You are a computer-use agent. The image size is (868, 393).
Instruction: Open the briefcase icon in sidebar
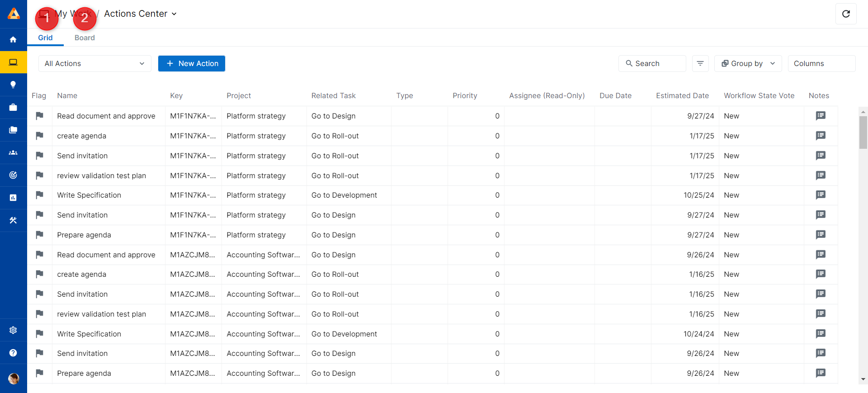click(13, 107)
